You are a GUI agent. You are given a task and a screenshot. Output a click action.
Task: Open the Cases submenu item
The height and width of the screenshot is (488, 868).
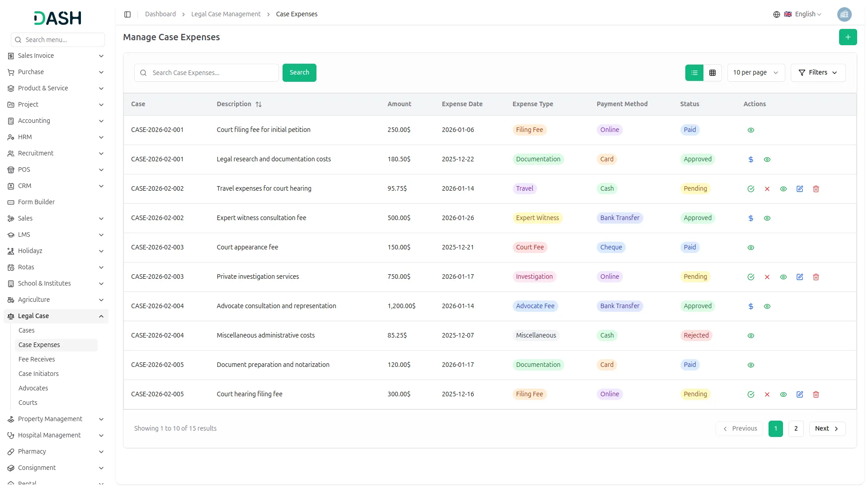click(x=26, y=330)
